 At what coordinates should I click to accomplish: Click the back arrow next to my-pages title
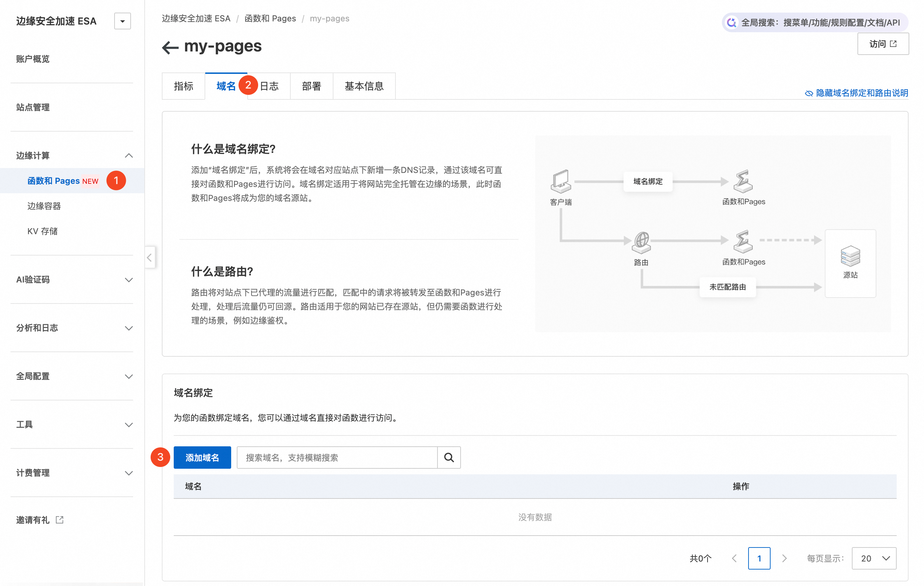170,47
